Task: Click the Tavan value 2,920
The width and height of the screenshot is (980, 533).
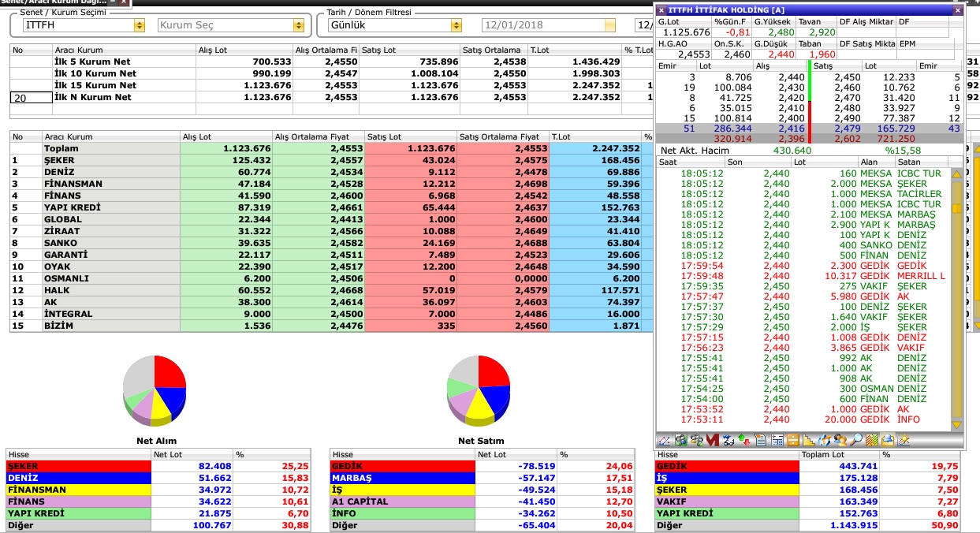Action: tap(822, 32)
